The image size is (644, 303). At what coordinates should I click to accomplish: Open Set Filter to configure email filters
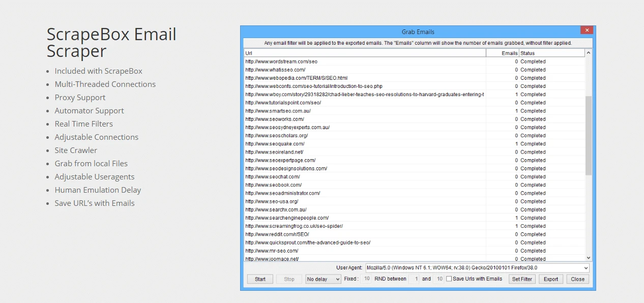pyautogui.click(x=522, y=279)
